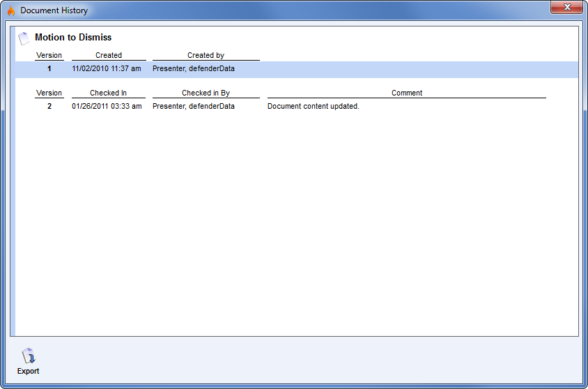Screen dimensions: 588x389
Task: Click the second Version column header
Action: [x=49, y=93]
